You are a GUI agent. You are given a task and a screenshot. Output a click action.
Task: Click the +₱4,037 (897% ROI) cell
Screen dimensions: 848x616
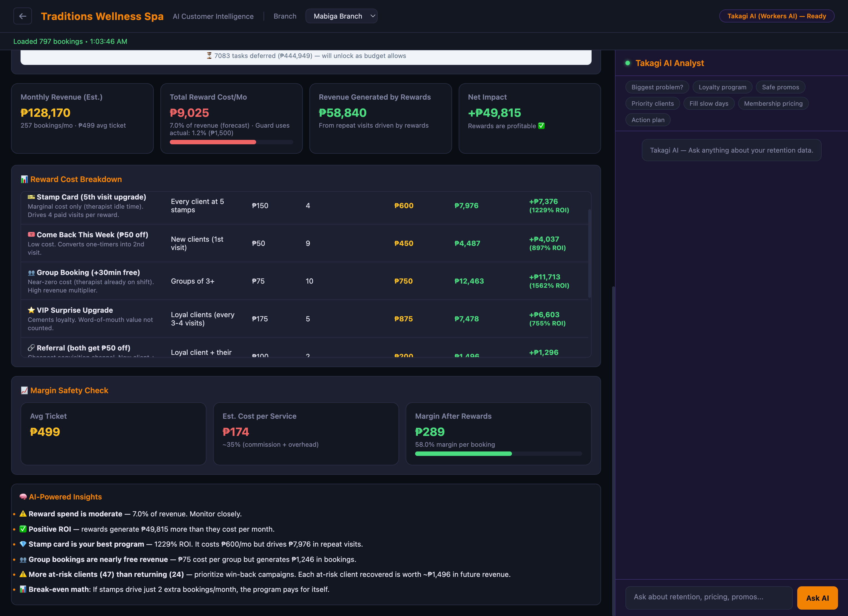547,243
